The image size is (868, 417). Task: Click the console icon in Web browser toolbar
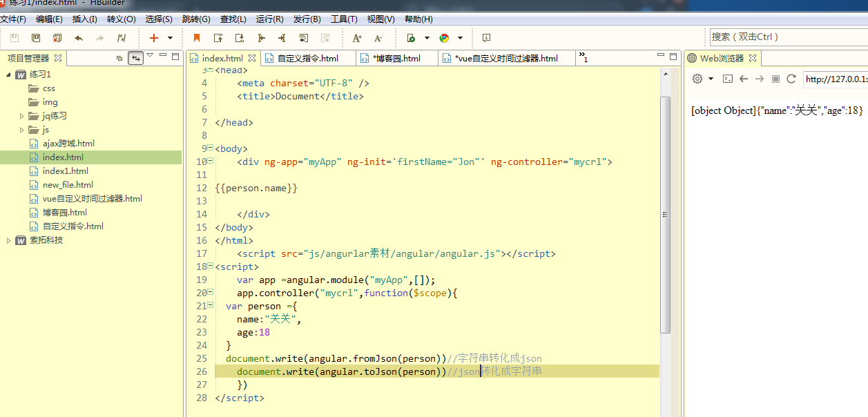click(727, 79)
